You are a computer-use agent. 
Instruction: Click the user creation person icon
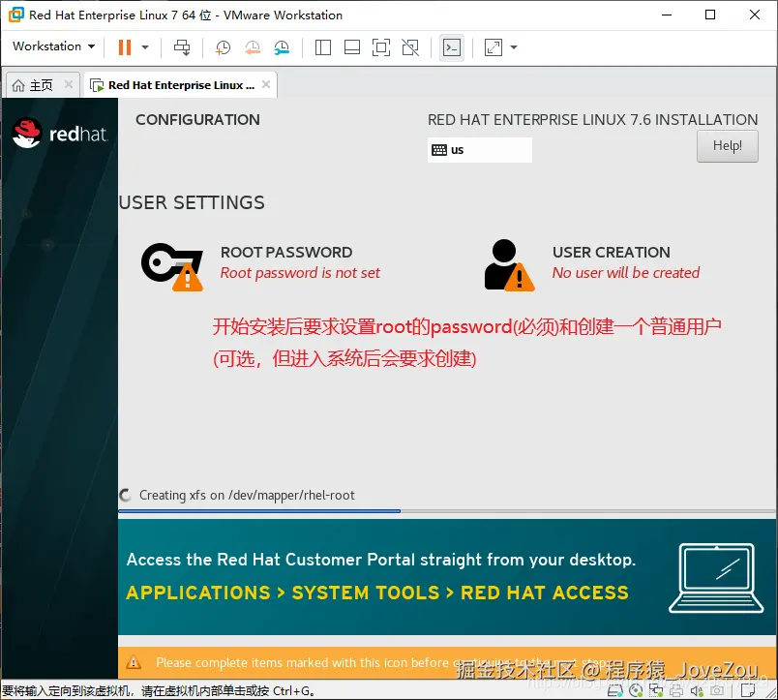click(509, 265)
